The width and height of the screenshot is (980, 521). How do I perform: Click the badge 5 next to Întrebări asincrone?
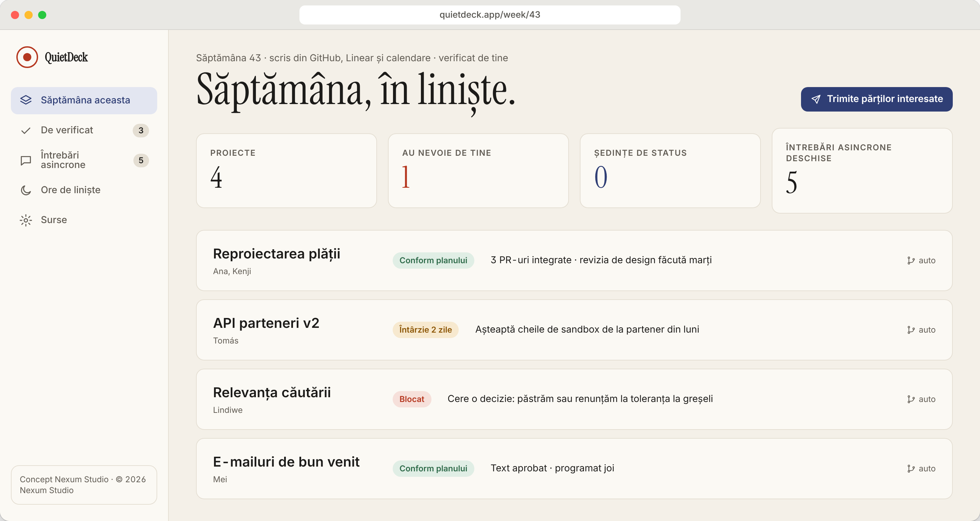click(x=141, y=161)
